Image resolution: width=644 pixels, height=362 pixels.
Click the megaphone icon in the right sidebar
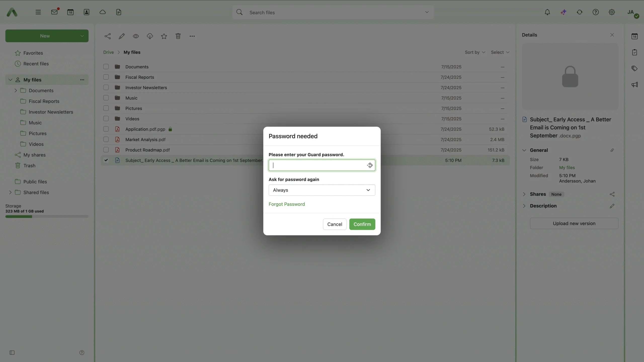pos(634,84)
